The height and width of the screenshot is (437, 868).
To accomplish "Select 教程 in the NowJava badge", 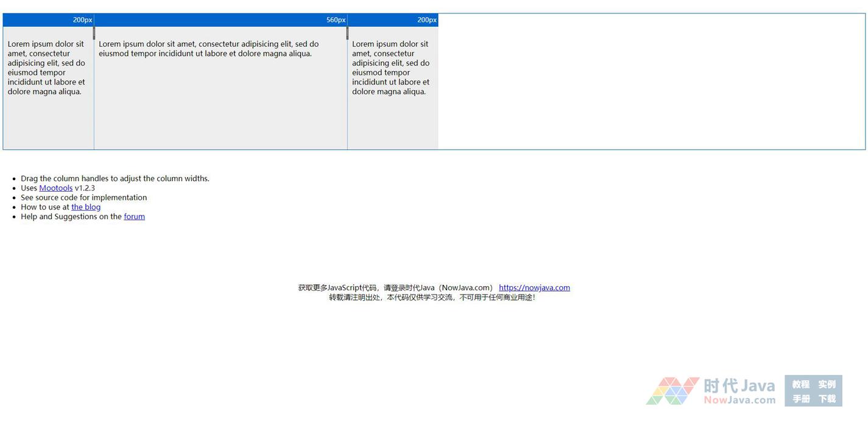I will coord(800,384).
